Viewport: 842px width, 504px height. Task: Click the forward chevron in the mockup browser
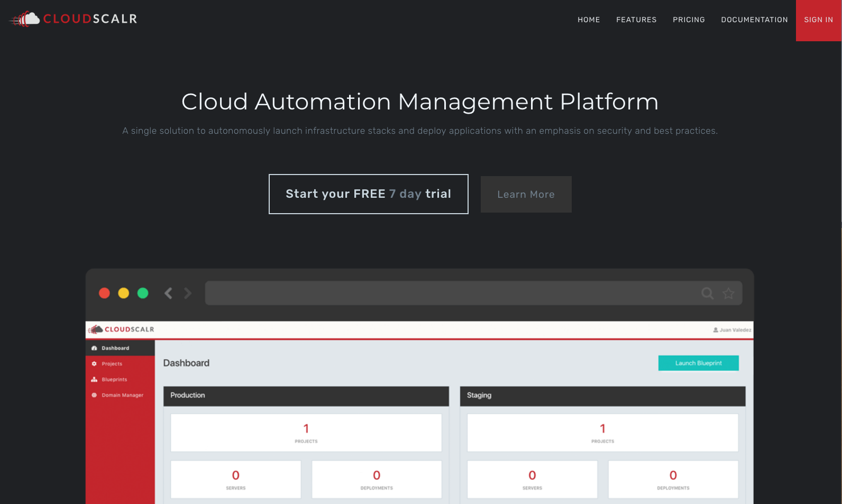point(187,293)
